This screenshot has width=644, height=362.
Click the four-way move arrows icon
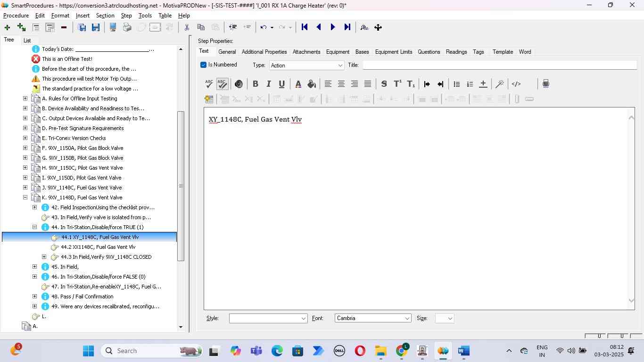click(378, 27)
